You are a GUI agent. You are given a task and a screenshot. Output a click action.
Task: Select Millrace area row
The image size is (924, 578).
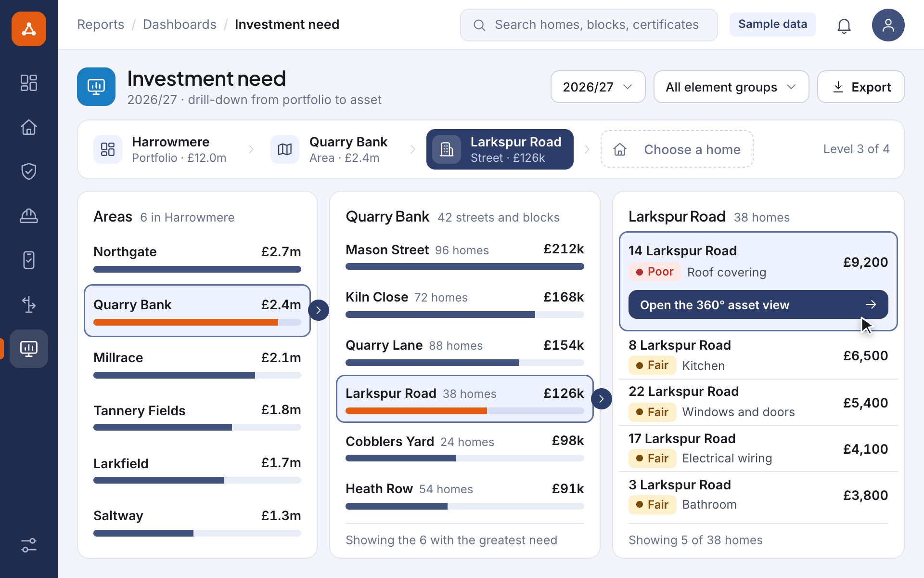click(197, 365)
